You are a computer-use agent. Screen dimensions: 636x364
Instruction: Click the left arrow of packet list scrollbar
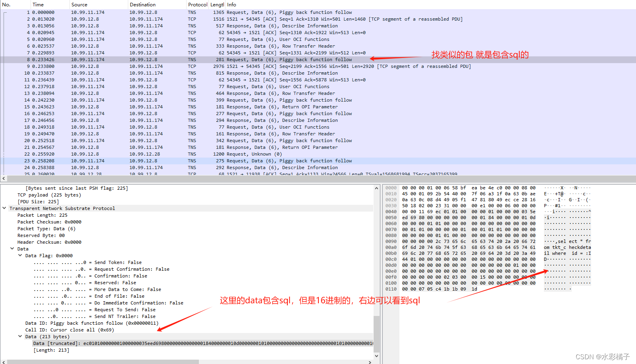point(4,179)
